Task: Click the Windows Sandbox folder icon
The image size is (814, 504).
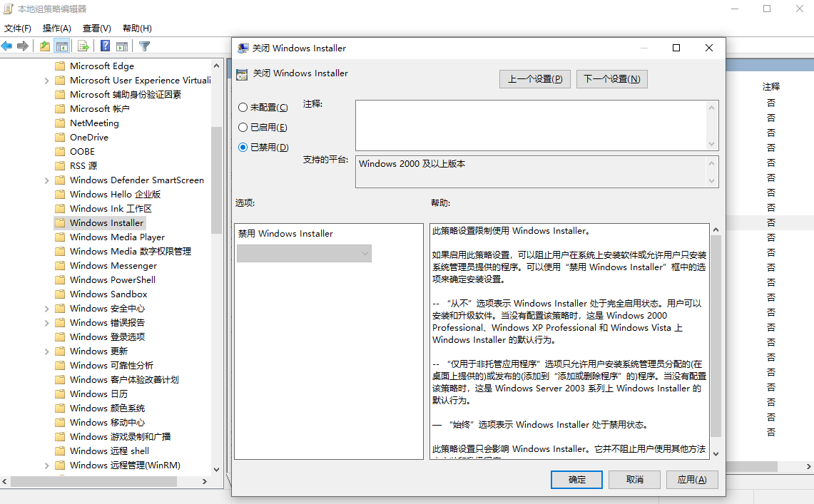Action: [x=60, y=294]
